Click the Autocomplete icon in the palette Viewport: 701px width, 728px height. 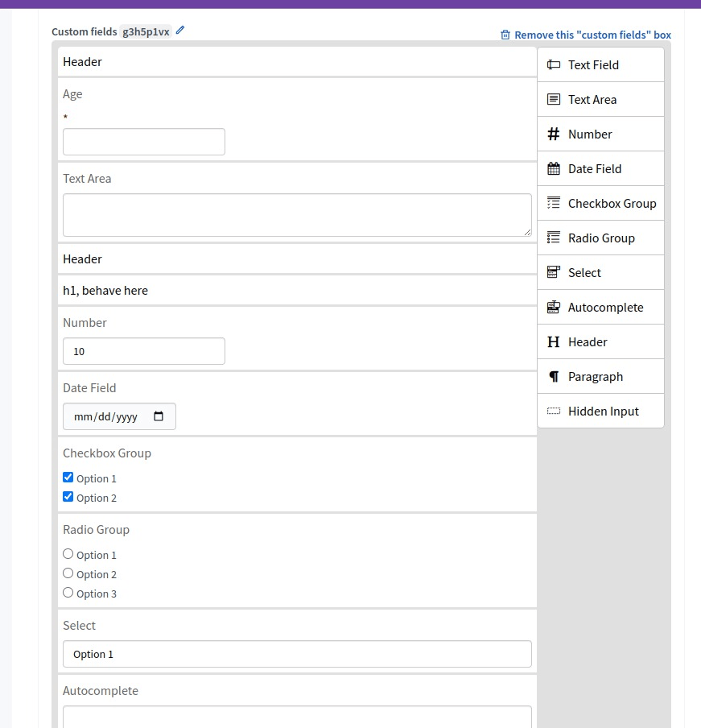coord(554,307)
